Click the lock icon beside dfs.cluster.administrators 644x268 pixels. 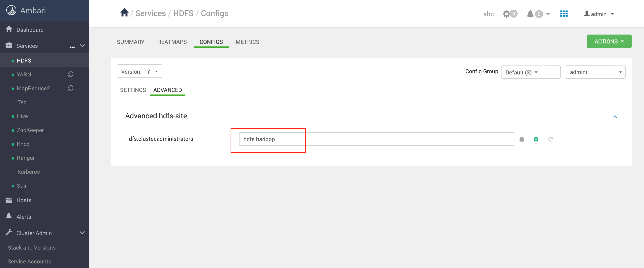(x=522, y=139)
